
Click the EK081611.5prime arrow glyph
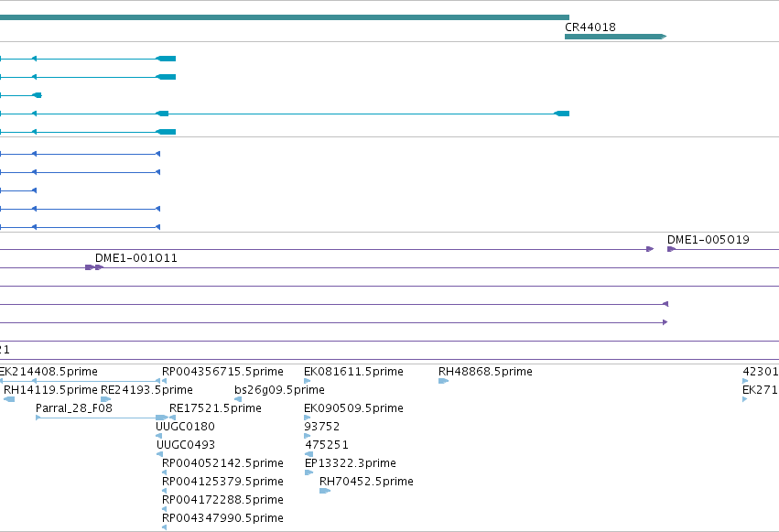(307, 381)
